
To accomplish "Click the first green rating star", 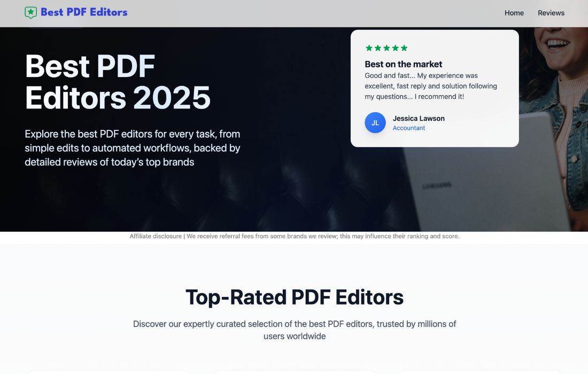I will click(369, 48).
